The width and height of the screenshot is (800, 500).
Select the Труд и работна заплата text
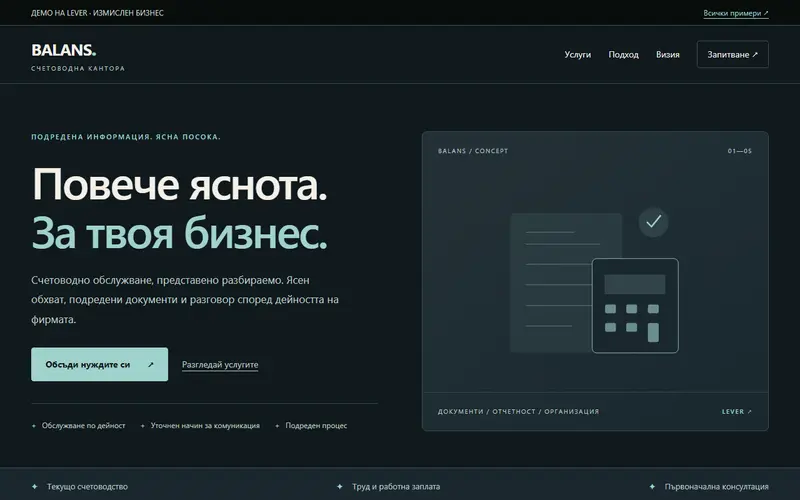tap(396, 487)
